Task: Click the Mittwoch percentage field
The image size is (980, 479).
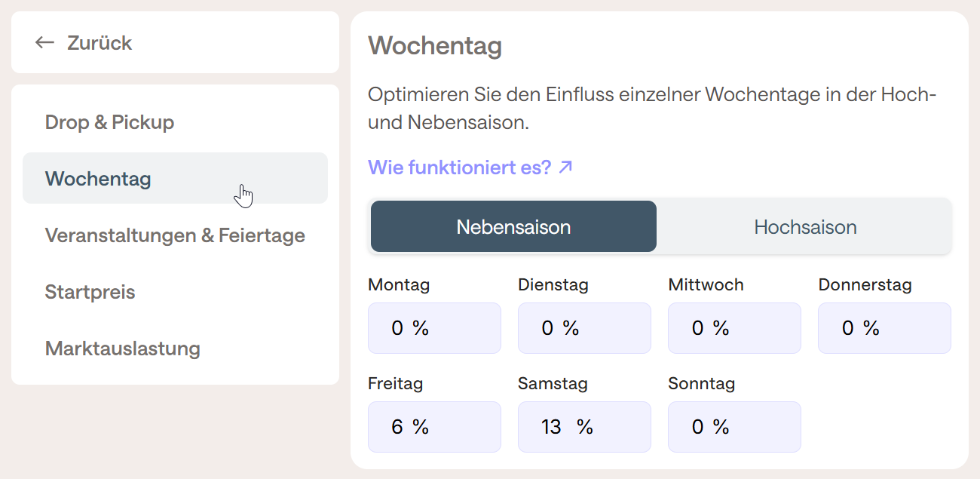Action: (x=734, y=328)
